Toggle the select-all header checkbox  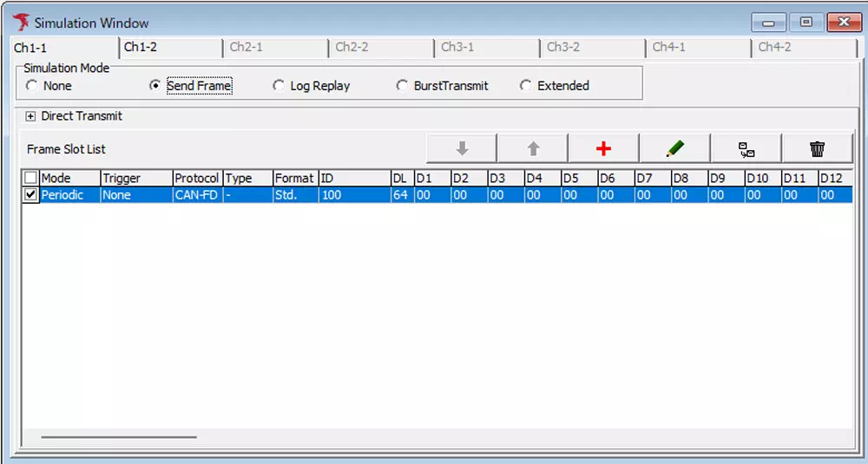[31, 178]
